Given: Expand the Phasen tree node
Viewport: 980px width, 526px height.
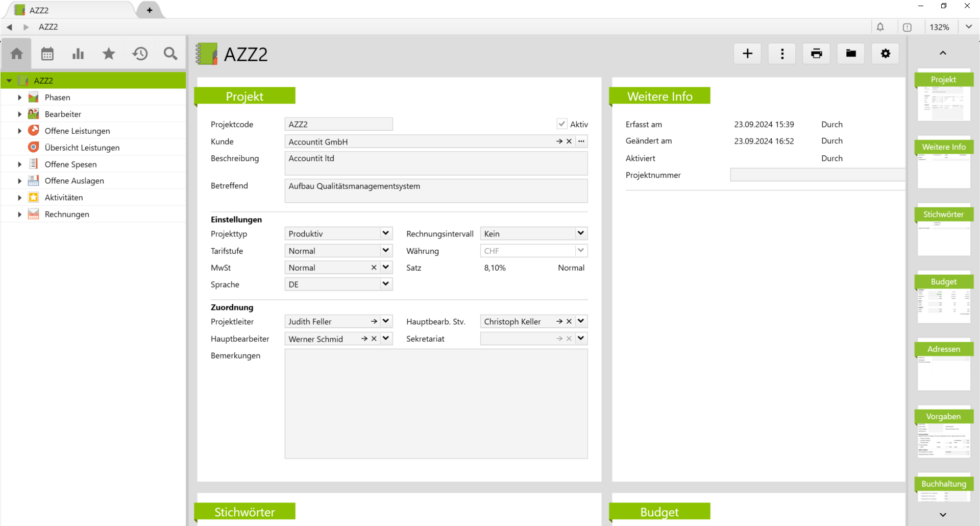Looking at the screenshot, I should point(19,98).
